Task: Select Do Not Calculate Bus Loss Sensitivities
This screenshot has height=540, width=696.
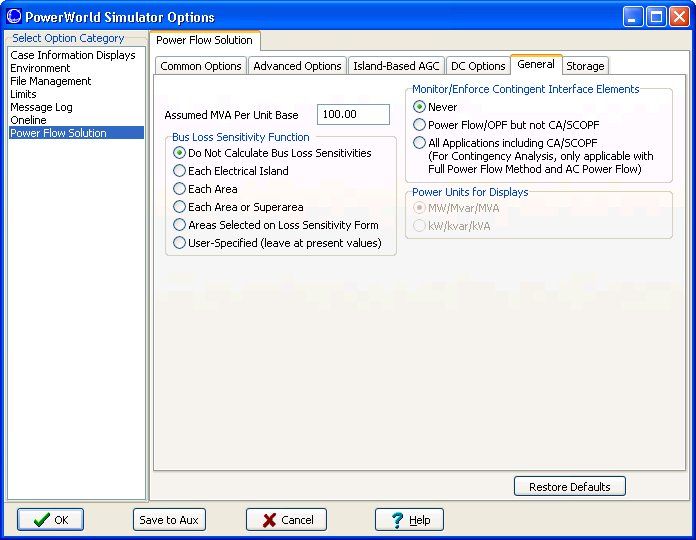Action: pyautogui.click(x=272, y=153)
